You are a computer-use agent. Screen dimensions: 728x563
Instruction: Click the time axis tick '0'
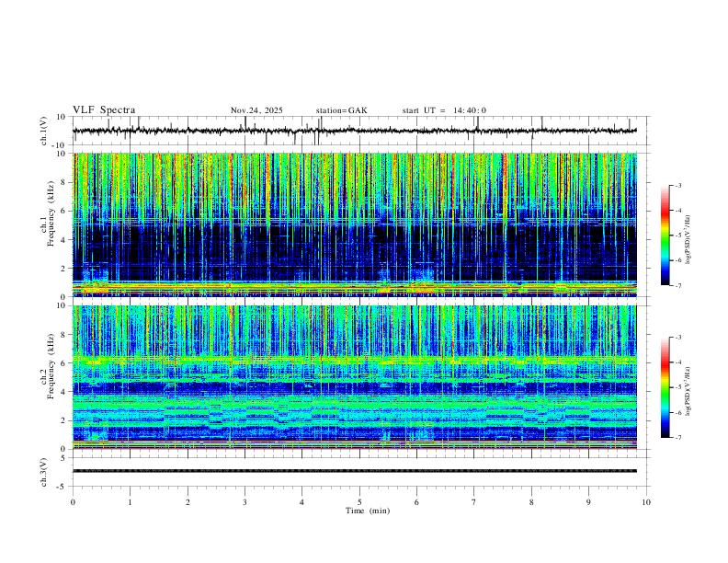click(73, 502)
